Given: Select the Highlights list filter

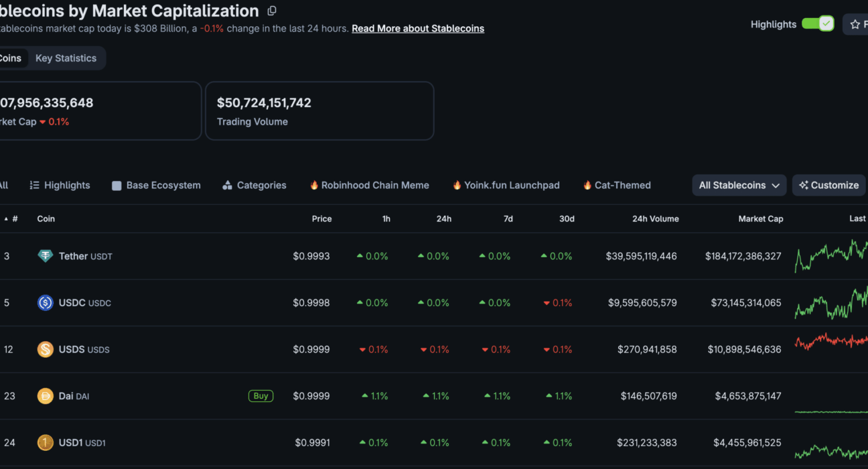Looking at the screenshot, I should (x=60, y=186).
